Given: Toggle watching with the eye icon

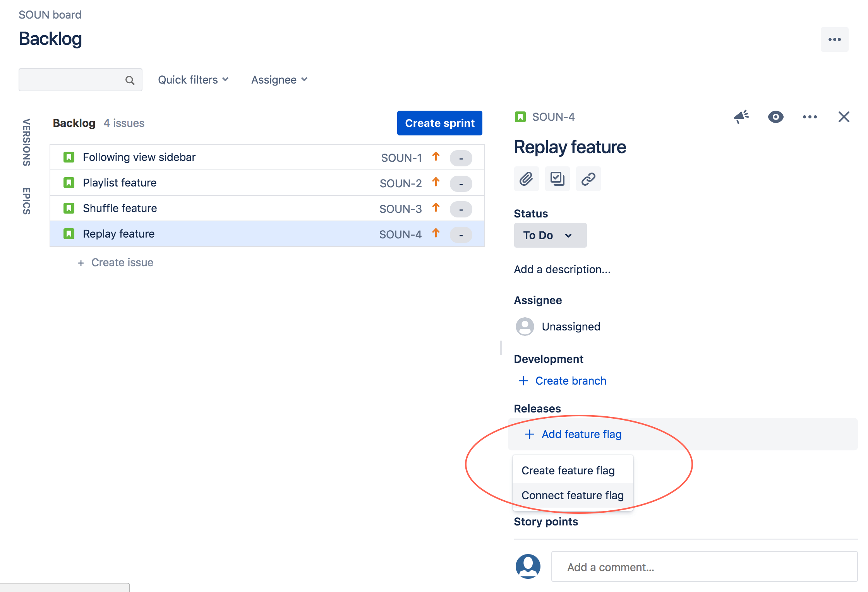Looking at the screenshot, I should 775,117.
